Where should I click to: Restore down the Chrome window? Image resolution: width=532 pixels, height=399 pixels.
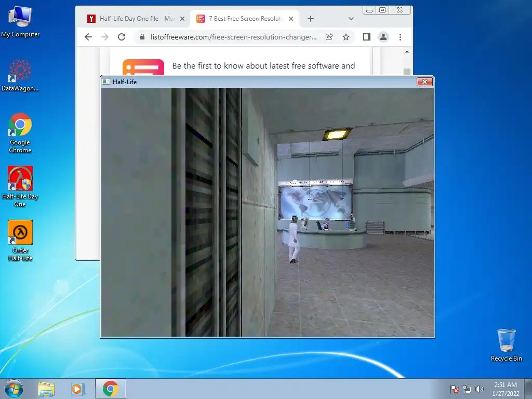382,10
